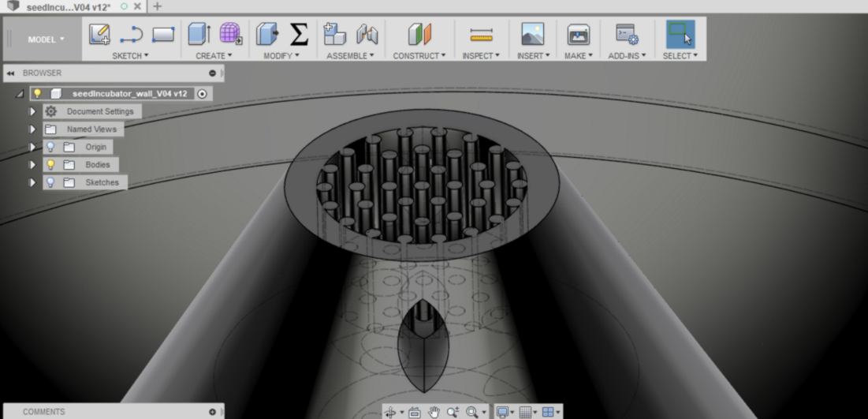This screenshot has width=868, height=419.
Task: Toggle Bodies folder lightbulb visibility
Action: 50,165
